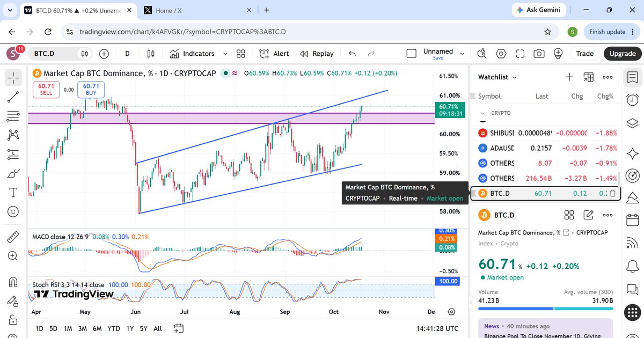Viewport: 644px width, 338px height.
Task: Open the emoji icons tool
Action: pos(13,212)
